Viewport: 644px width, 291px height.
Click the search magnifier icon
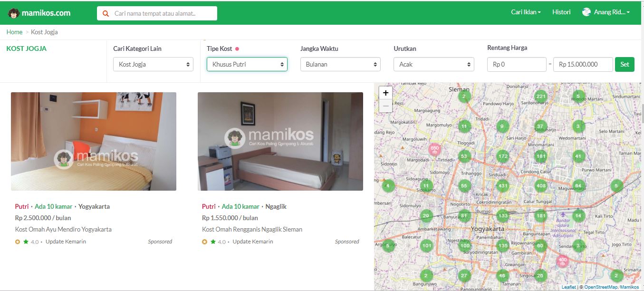coord(106,13)
